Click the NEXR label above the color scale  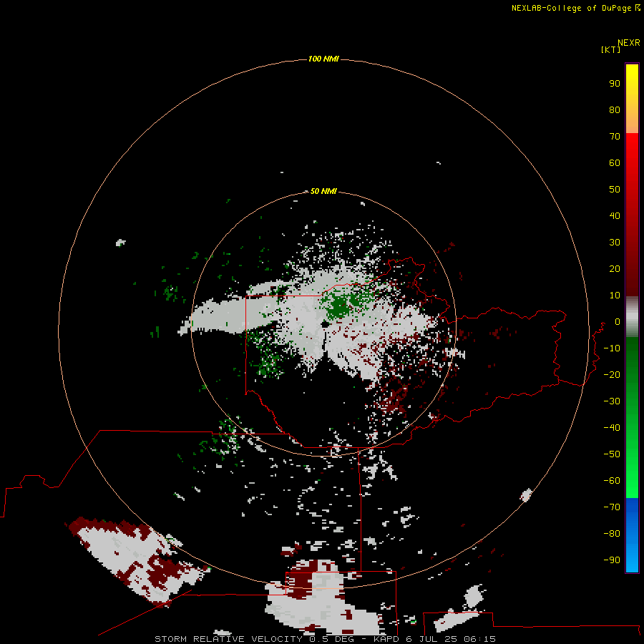click(x=629, y=43)
